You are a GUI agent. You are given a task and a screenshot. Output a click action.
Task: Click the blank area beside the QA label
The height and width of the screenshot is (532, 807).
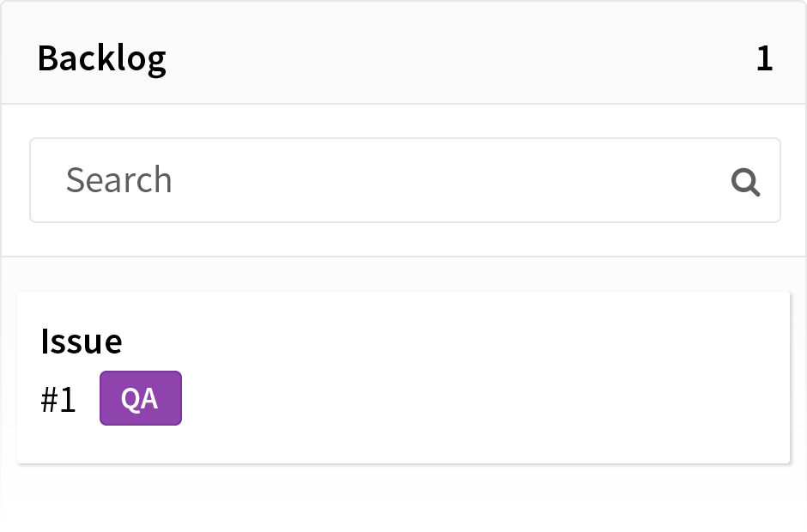click(x=464, y=398)
